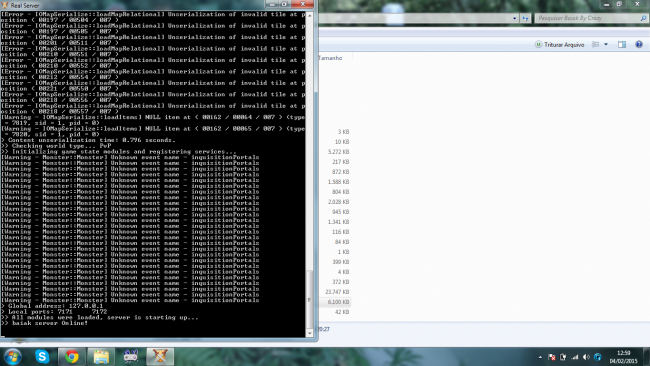Open Explorer help with the question mark icon
Image resolution: width=650 pixels, height=366 pixels.
tap(639, 44)
